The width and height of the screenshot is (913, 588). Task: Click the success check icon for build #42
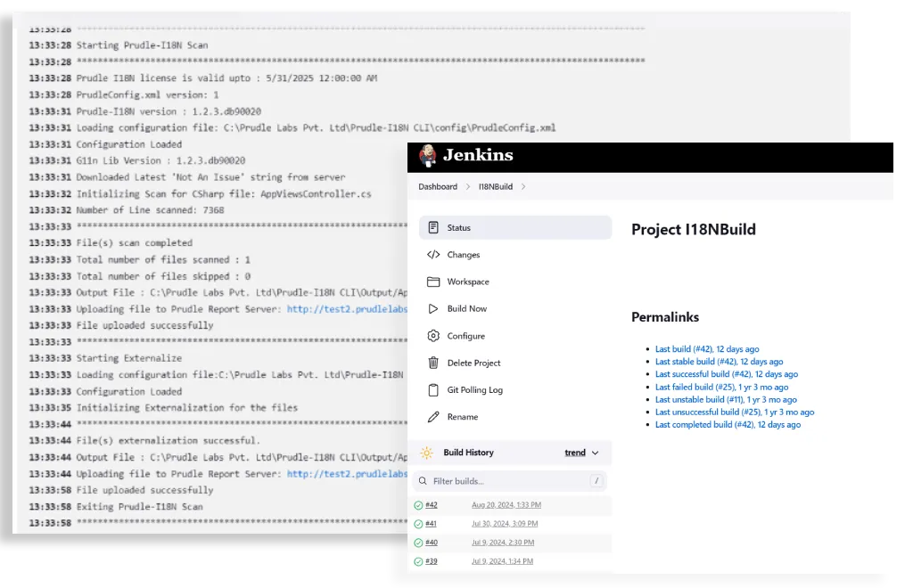[x=418, y=505]
